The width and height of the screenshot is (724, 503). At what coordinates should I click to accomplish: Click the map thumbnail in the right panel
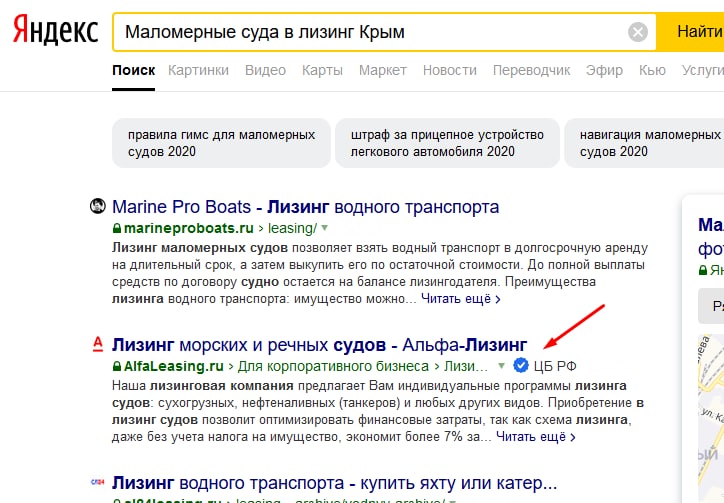[711, 418]
